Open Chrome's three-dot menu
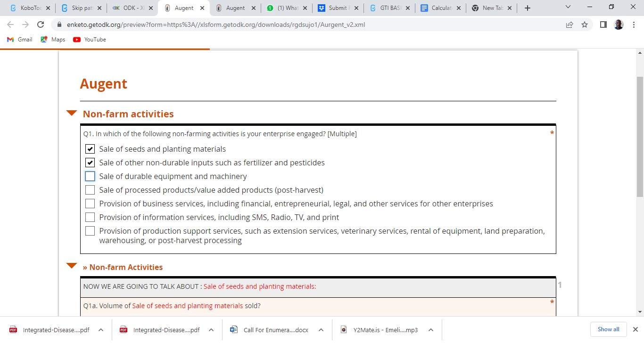The image size is (644, 343). [634, 24]
